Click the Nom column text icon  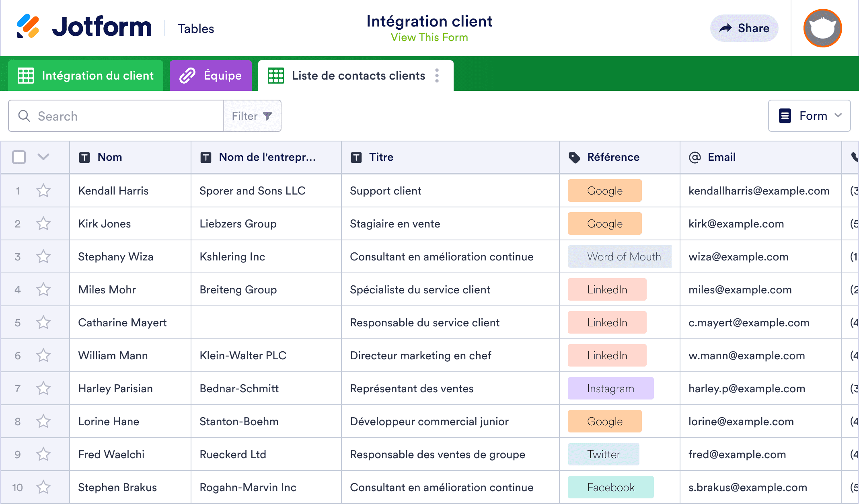(84, 157)
